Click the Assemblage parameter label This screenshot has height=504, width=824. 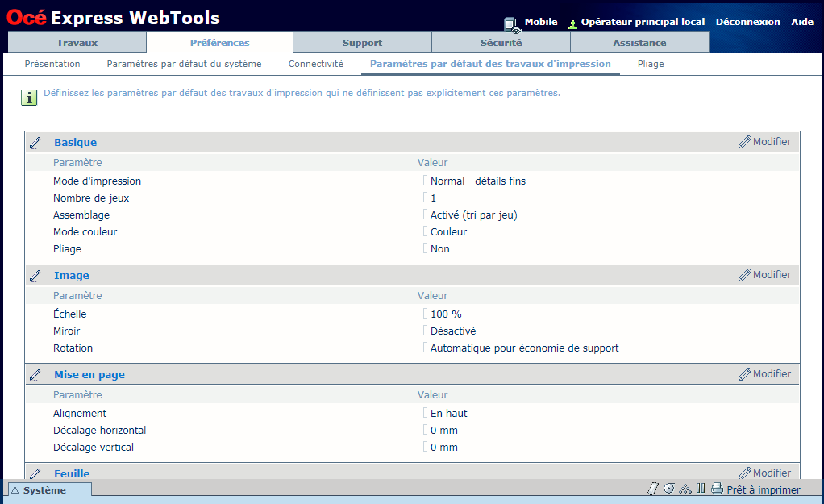(x=81, y=215)
